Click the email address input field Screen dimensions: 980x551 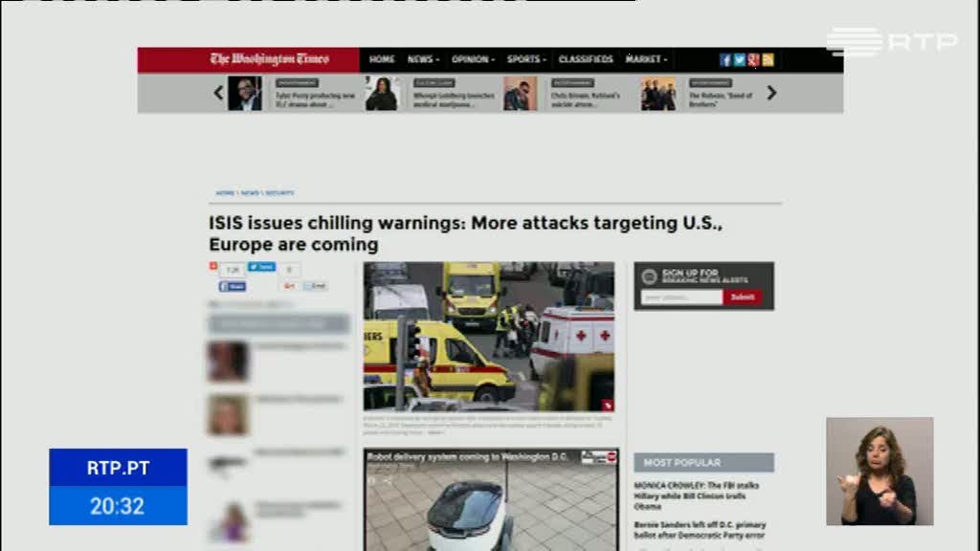click(681, 298)
